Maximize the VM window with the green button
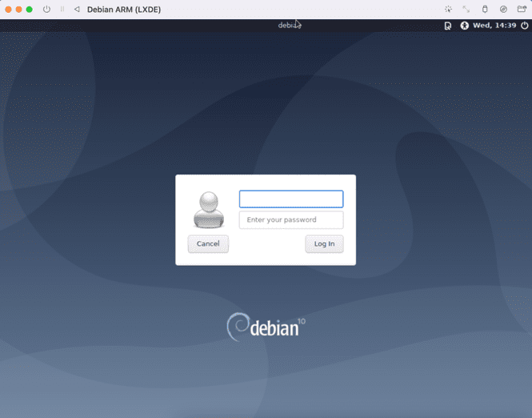Viewport: 532px width, 418px height. pyautogui.click(x=29, y=9)
